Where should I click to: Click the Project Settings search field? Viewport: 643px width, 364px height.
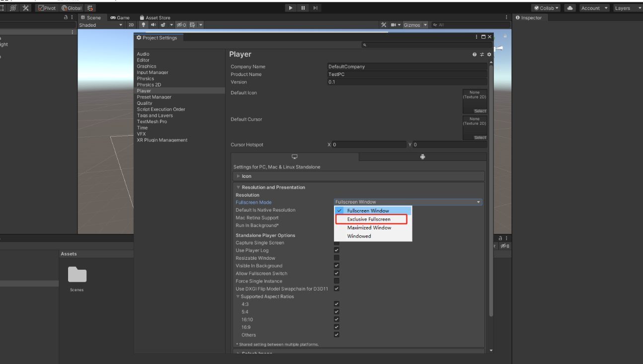[427, 45]
